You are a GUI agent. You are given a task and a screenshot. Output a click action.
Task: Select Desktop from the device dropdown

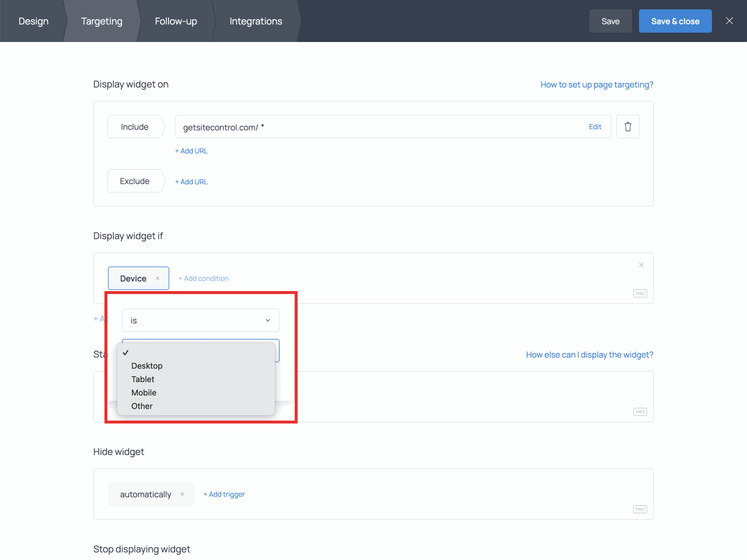[x=147, y=366]
